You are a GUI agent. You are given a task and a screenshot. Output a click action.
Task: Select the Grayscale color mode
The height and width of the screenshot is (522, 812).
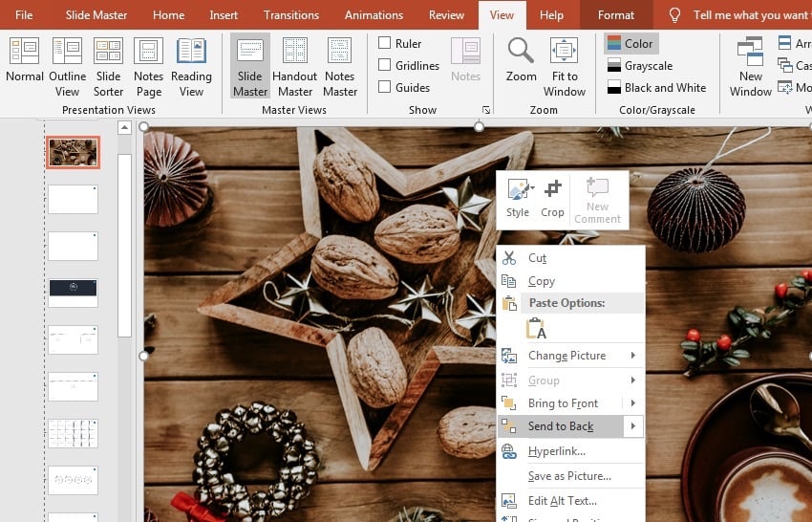(648, 66)
